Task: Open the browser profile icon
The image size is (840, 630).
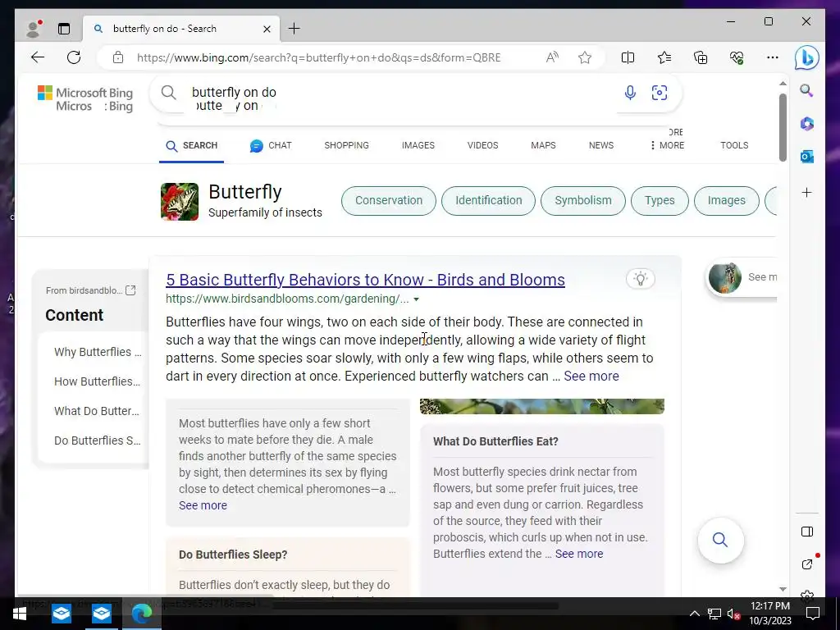Action: 34,29
